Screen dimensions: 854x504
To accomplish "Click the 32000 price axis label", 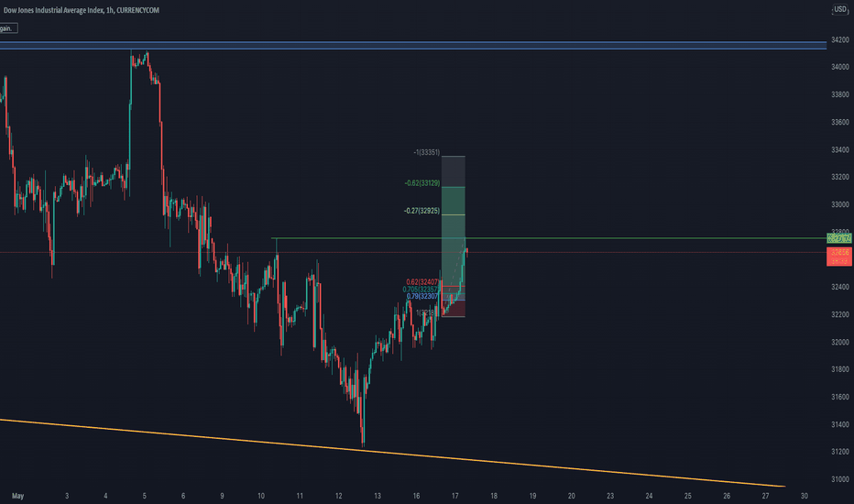I will 840,342.
